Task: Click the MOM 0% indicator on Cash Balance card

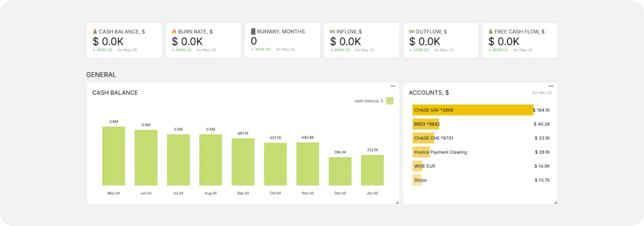Action: [x=102, y=50]
